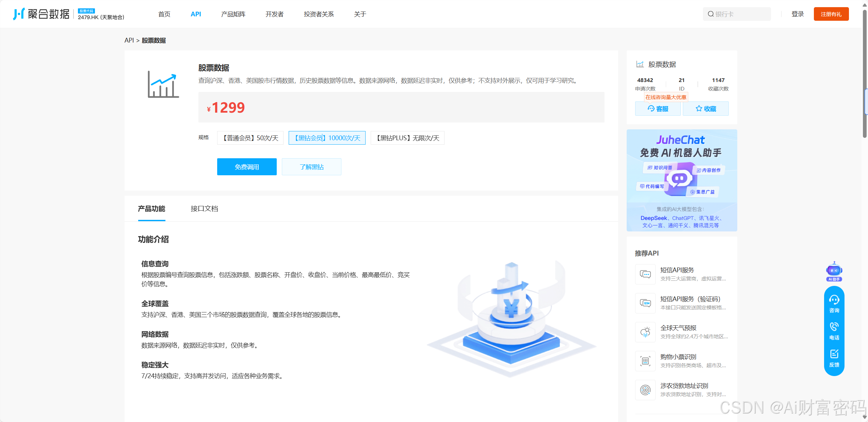Select the 【普通会员】50次/天 plan option
This screenshot has width=868, height=422.
[250, 138]
